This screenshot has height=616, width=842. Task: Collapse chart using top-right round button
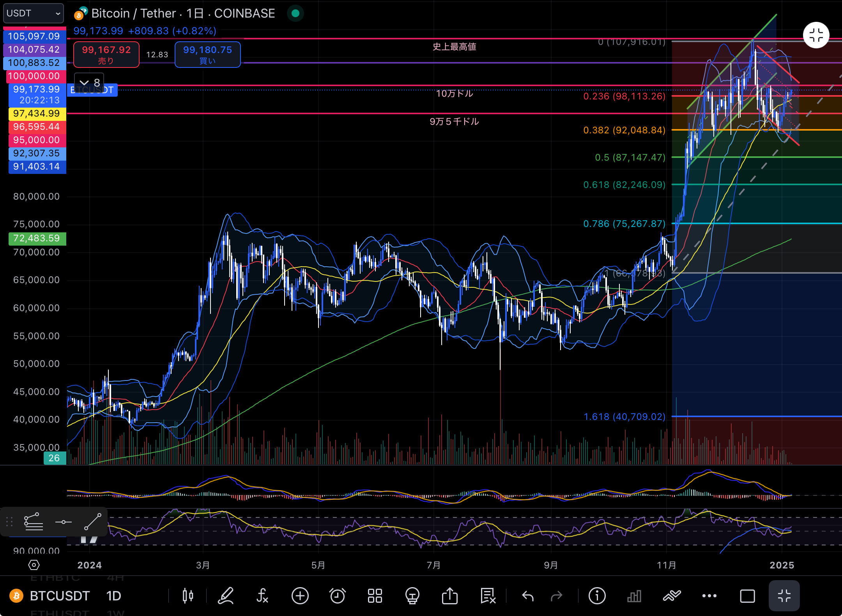[816, 35]
